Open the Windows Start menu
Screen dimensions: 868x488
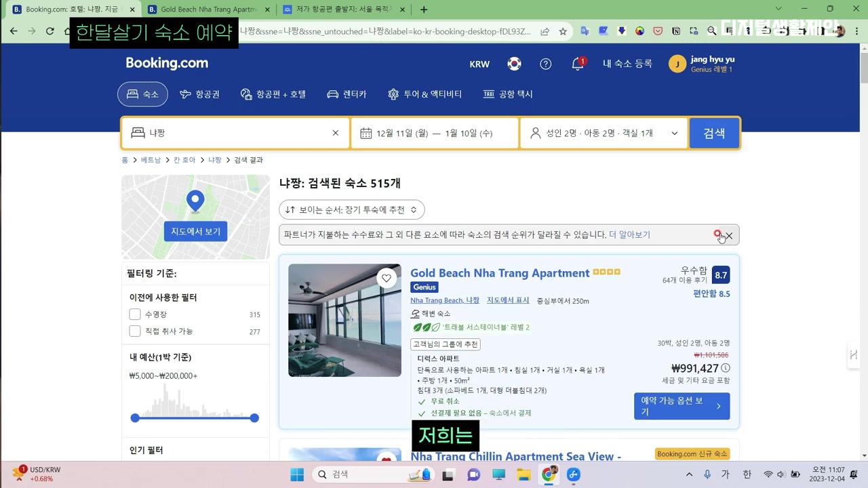coord(297,474)
